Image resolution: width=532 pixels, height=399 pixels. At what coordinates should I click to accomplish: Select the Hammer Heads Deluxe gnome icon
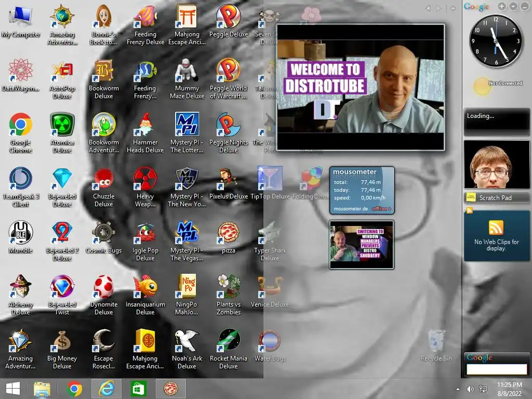coord(145,124)
